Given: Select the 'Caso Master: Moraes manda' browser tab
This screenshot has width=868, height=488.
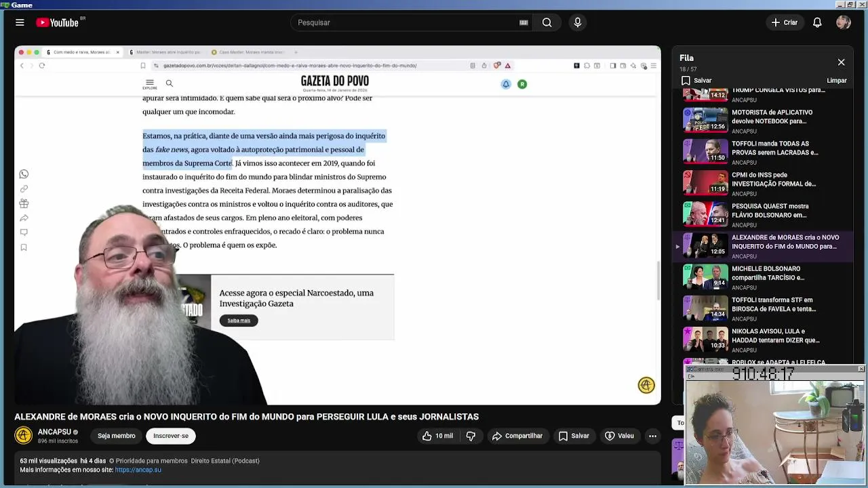Looking at the screenshot, I should (x=249, y=52).
